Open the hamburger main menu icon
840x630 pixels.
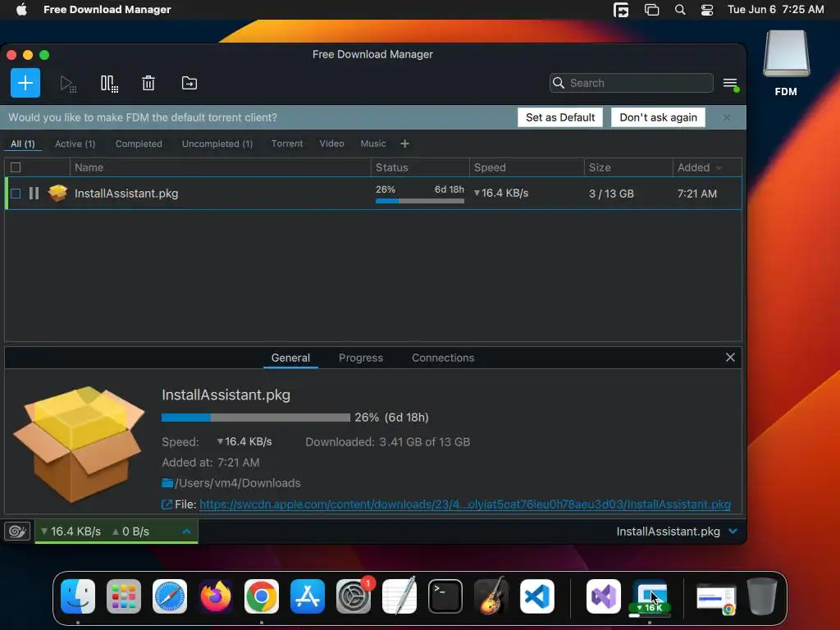pyautogui.click(x=730, y=84)
